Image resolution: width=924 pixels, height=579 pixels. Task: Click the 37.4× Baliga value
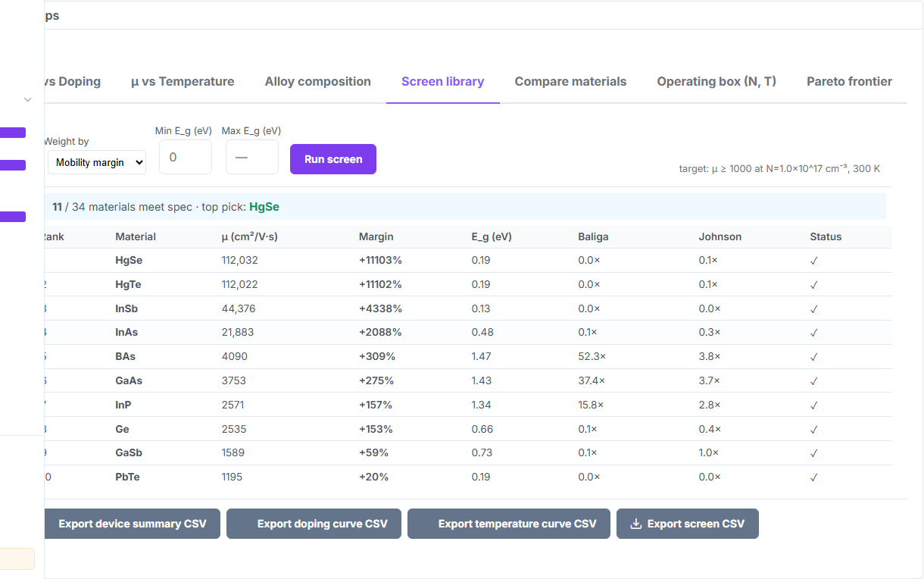592,380
